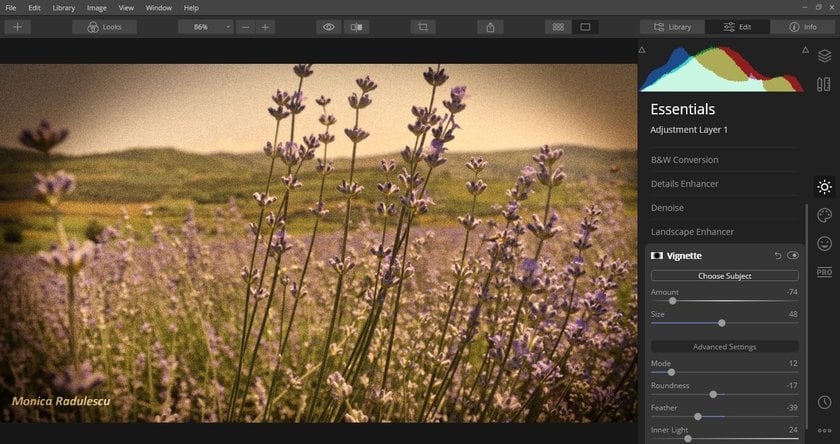
Task: Adjust the Feather slider
Action: [x=698, y=416]
